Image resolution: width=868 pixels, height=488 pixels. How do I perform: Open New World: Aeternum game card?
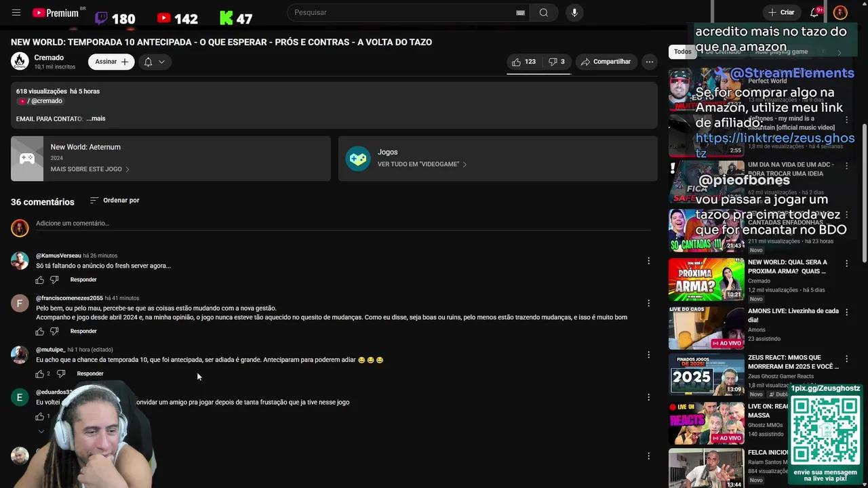(171, 159)
